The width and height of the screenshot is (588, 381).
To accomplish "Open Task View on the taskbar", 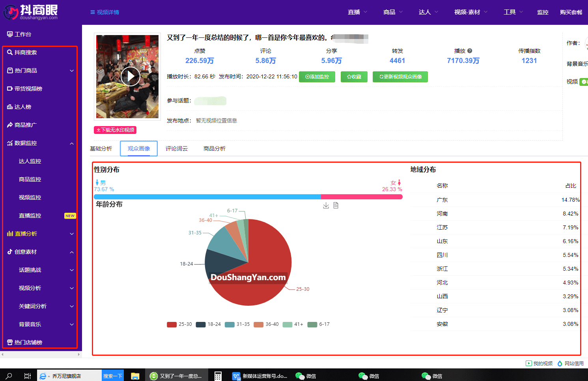I will tap(27, 376).
